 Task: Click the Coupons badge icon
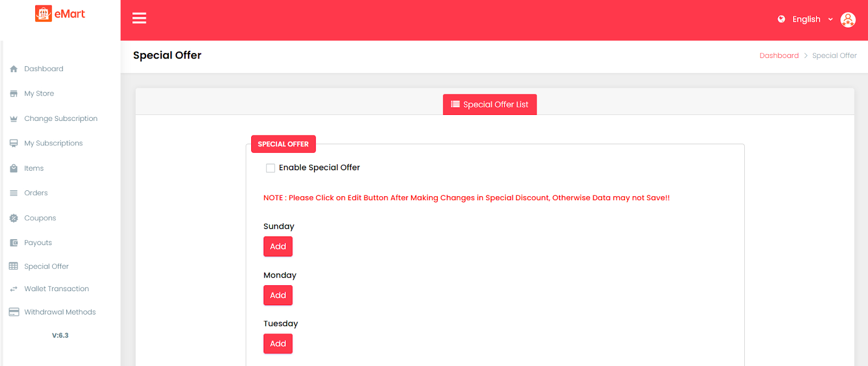click(x=14, y=218)
